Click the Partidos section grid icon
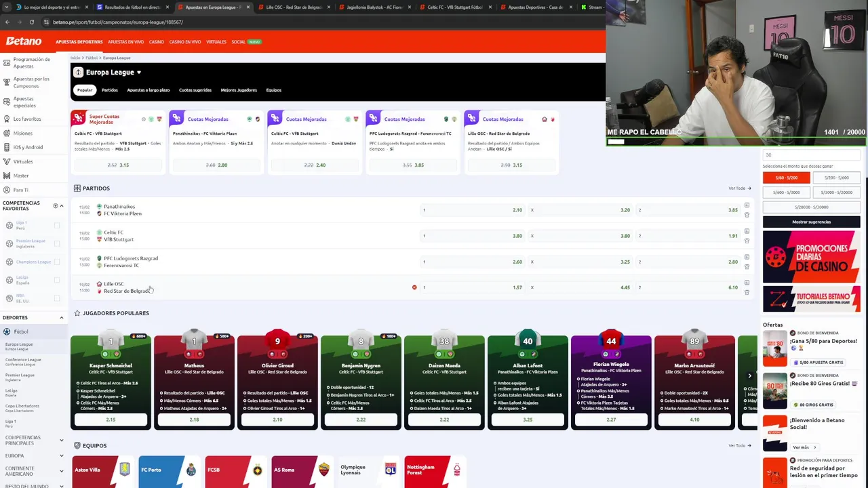This screenshot has height=488, width=868. pyautogui.click(x=77, y=188)
